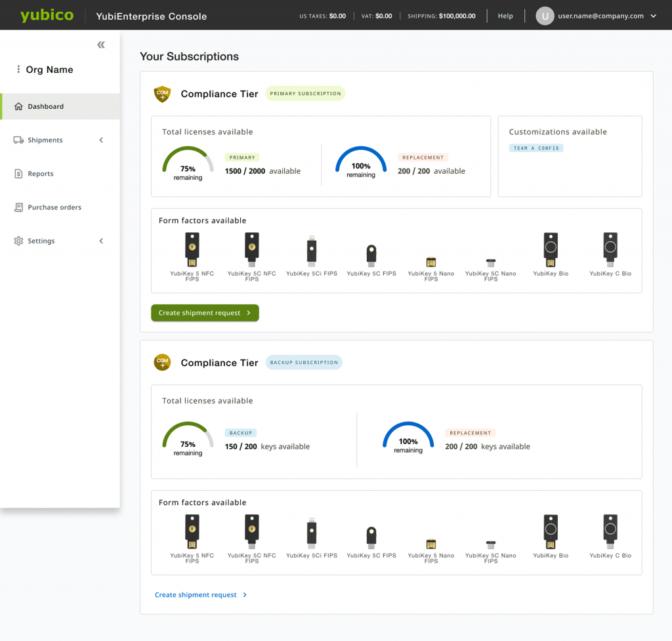Collapse the sidebar with double-chevron icon

pos(101,45)
